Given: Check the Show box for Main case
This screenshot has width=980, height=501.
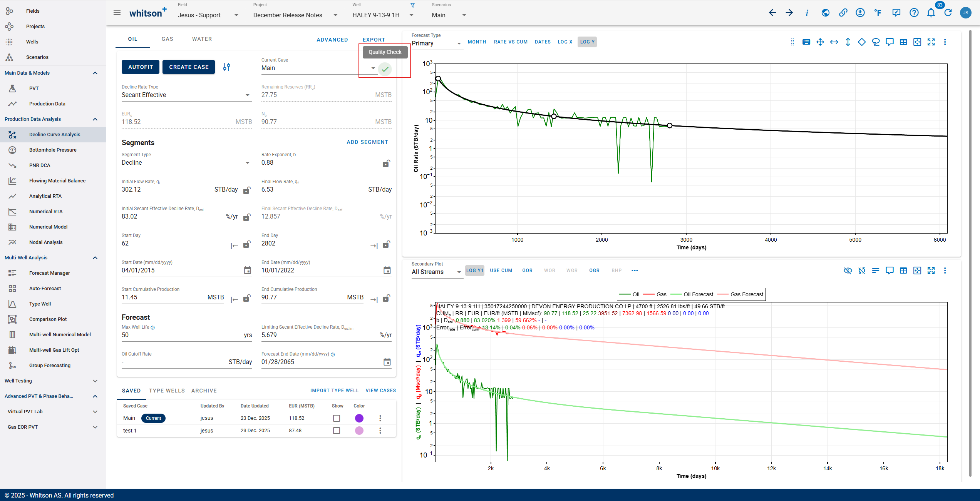Looking at the screenshot, I should 337,418.
